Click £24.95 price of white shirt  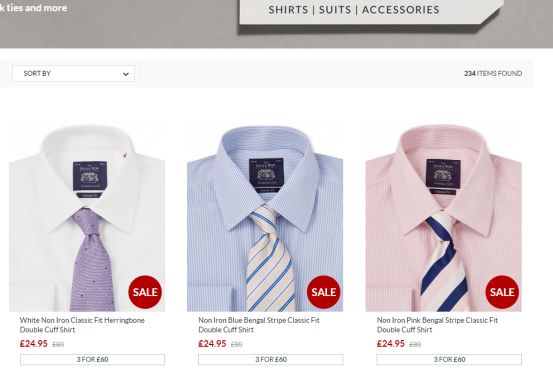34,344
